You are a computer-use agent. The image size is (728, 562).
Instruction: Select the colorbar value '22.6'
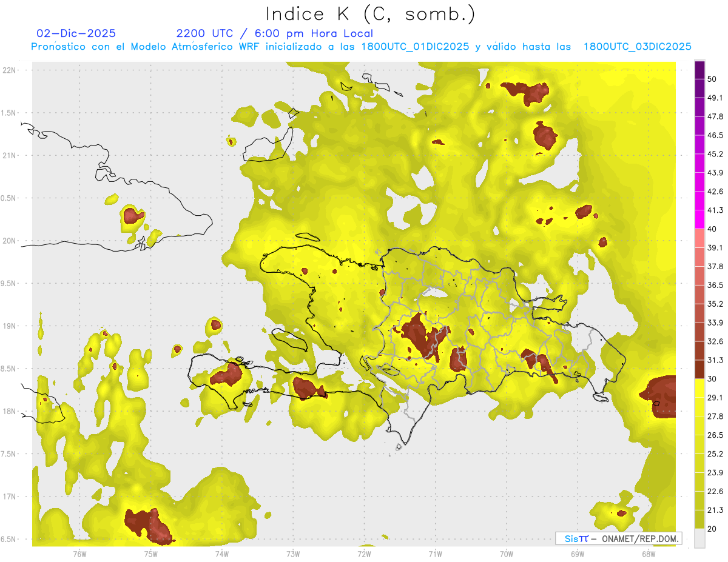[x=715, y=491]
